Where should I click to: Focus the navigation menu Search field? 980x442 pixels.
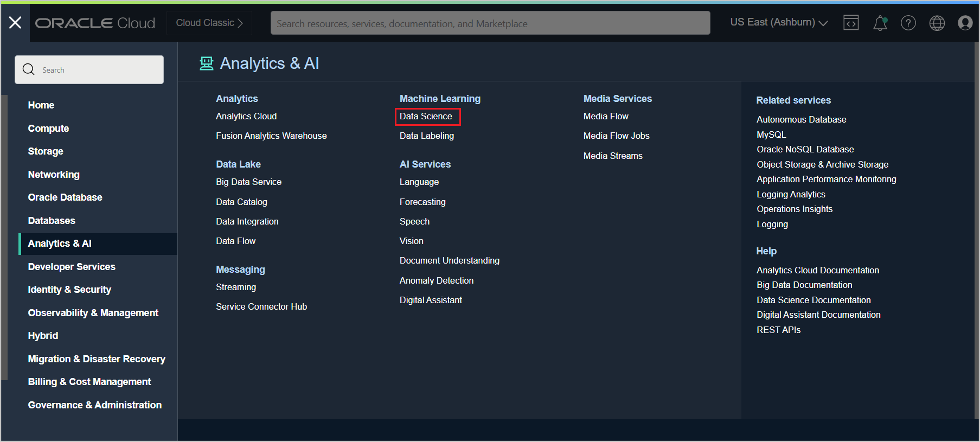pos(89,69)
